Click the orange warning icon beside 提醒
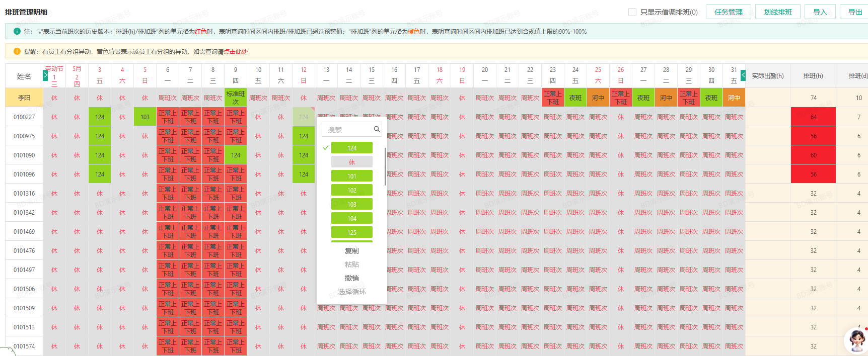868x356 pixels. pyautogui.click(x=17, y=51)
